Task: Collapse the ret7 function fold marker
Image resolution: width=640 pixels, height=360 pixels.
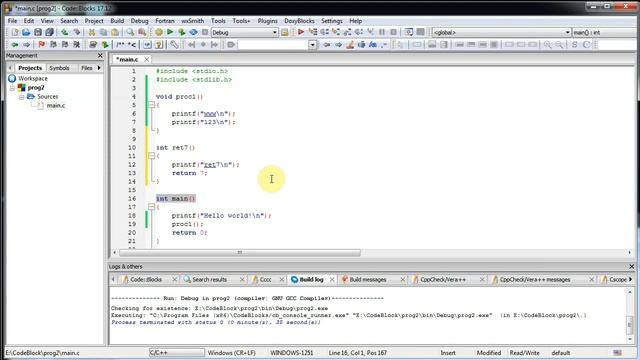Action: pyautogui.click(x=151, y=156)
